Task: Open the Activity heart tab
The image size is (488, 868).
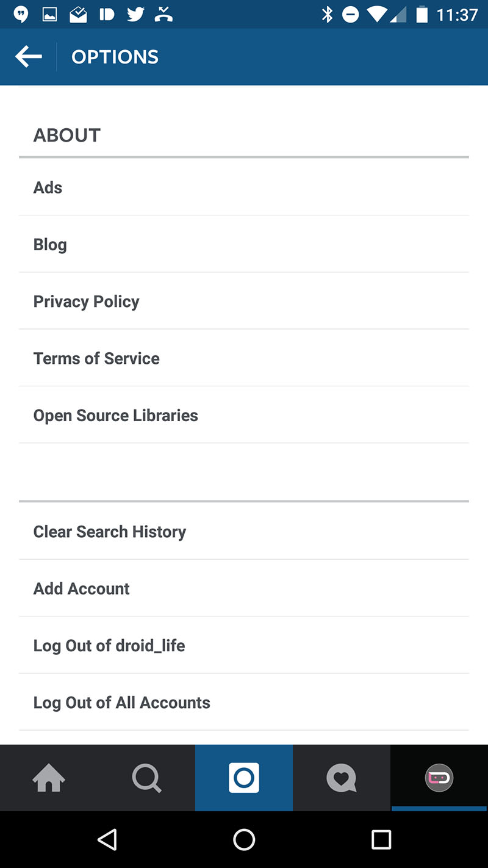Action: (342, 778)
